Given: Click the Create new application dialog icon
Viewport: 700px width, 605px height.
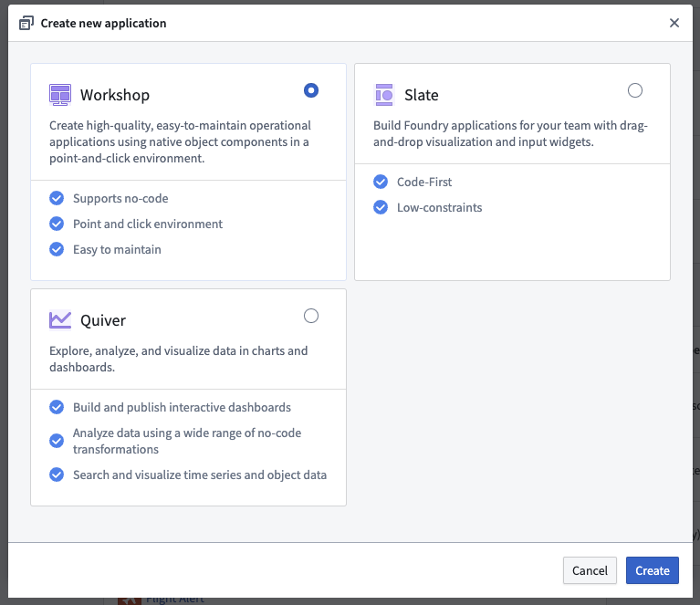Looking at the screenshot, I should click(x=26, y=23).
